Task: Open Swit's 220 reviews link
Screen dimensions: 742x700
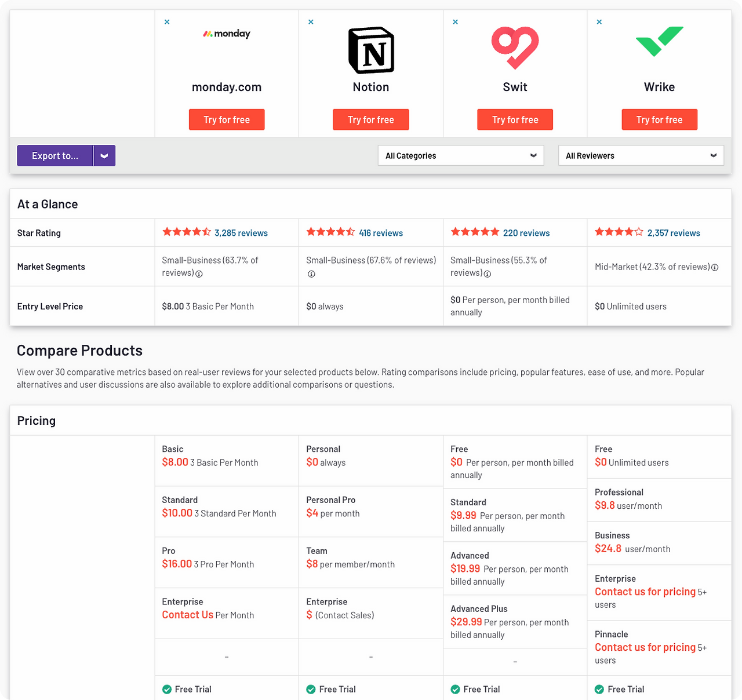Action: pos(526,233)
